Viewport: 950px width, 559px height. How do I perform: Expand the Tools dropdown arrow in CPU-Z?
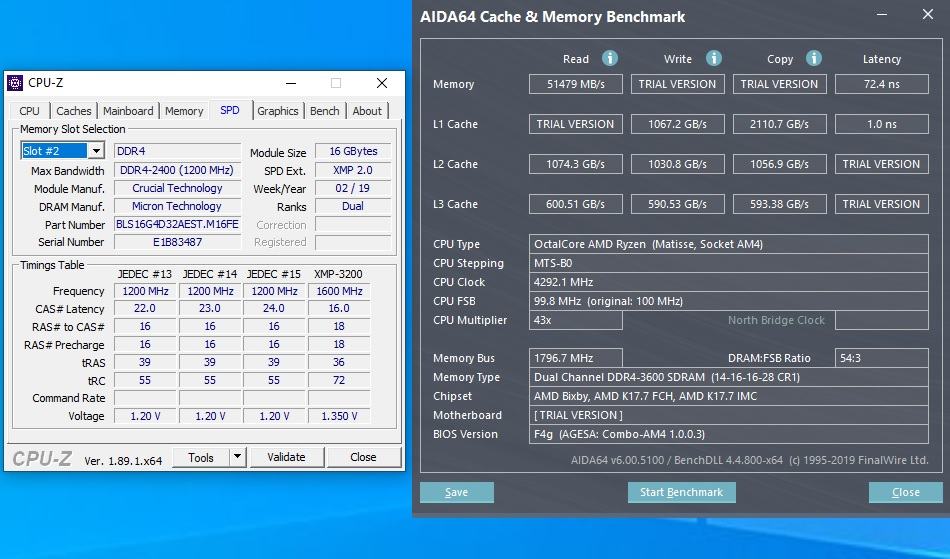point(238,457)
